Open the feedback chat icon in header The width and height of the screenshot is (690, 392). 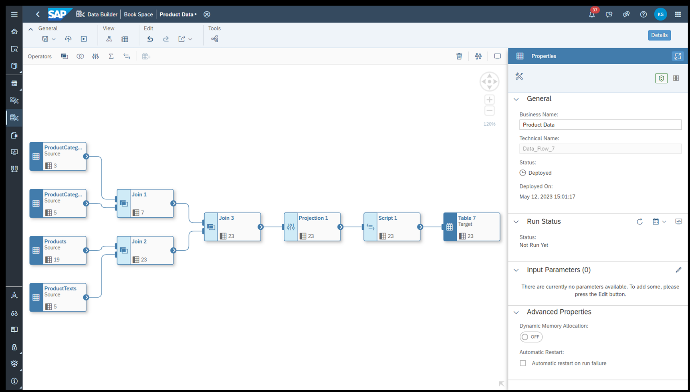(x=609, y=15)
